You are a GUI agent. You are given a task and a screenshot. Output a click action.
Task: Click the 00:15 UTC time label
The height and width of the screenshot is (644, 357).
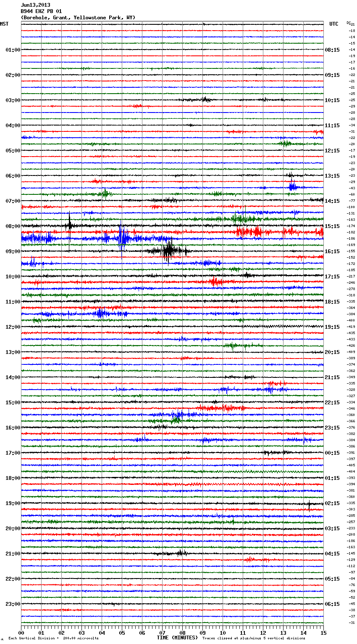click(332, 453)
